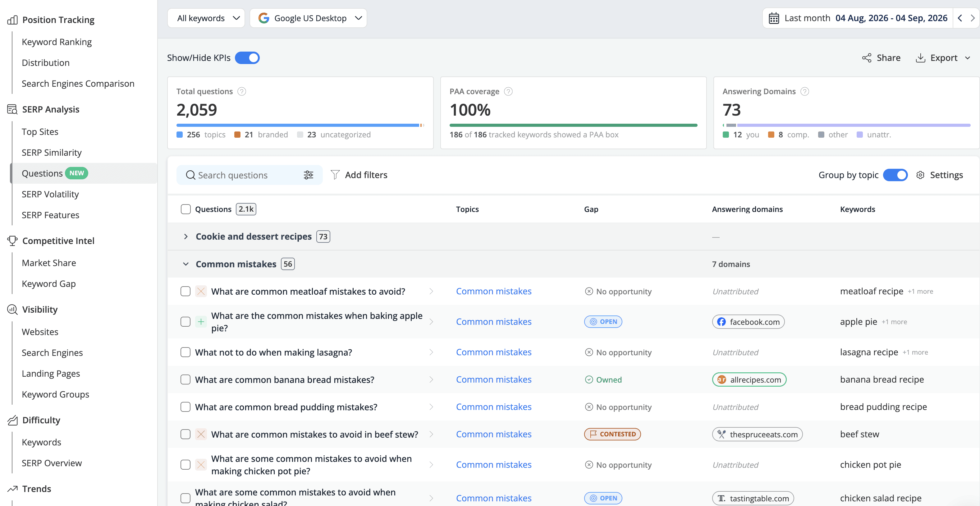The image size is (980, 506).
Task: Go to next date range arrow
Action: click(973, 18)
